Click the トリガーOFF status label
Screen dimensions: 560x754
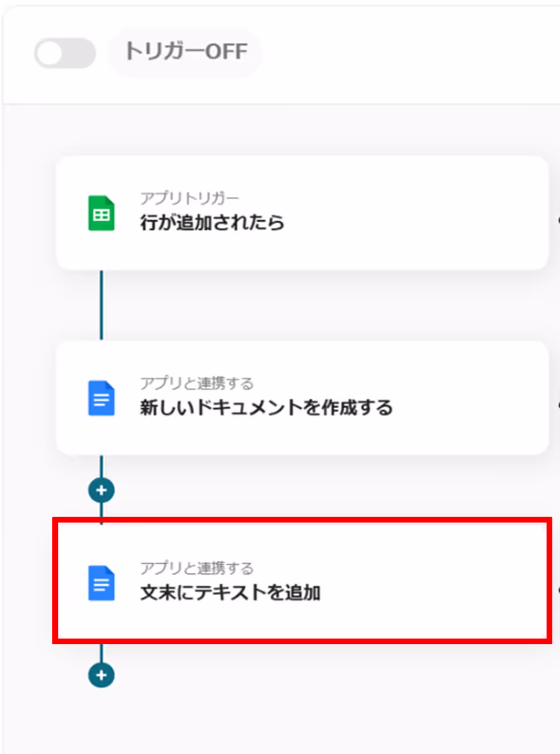[x=186, y=52]
